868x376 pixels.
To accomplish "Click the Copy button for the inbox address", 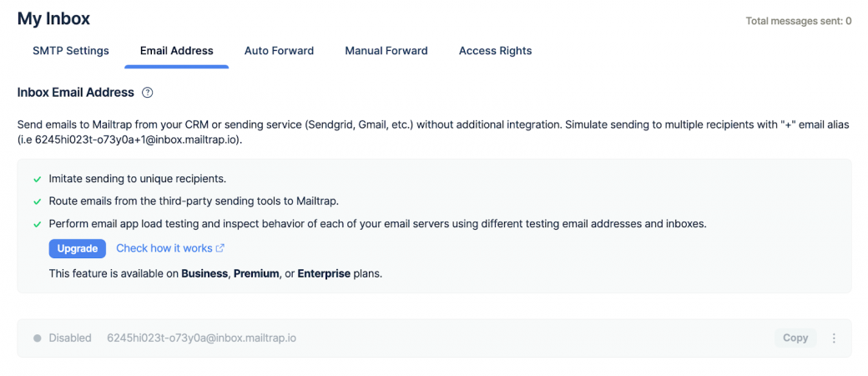I will point(795,338).
